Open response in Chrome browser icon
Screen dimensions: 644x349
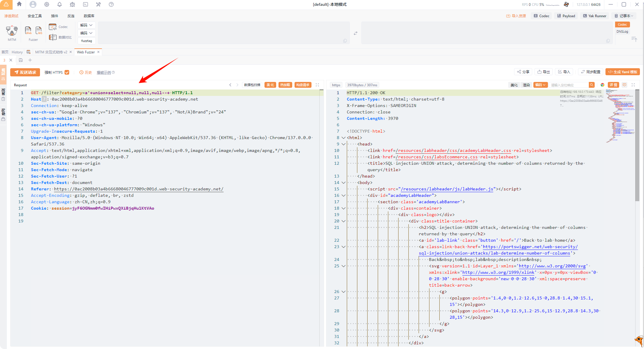pyautogui.click(x=602, y=85)
